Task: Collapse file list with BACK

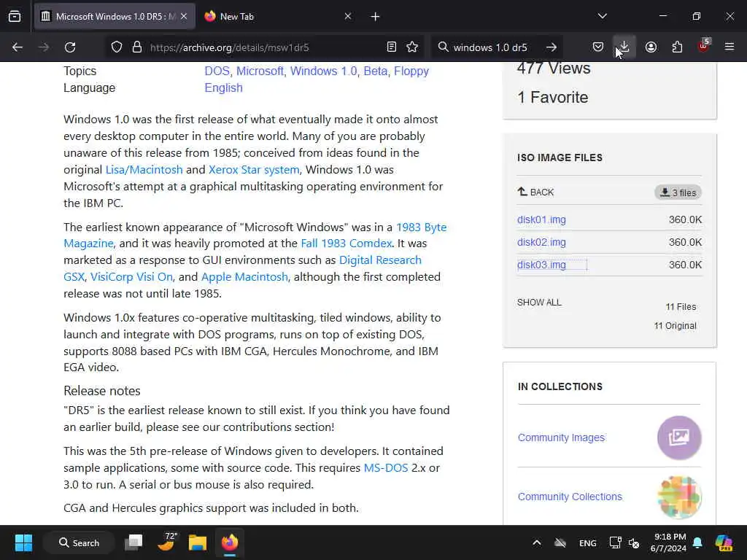Action: click(535, 192)
